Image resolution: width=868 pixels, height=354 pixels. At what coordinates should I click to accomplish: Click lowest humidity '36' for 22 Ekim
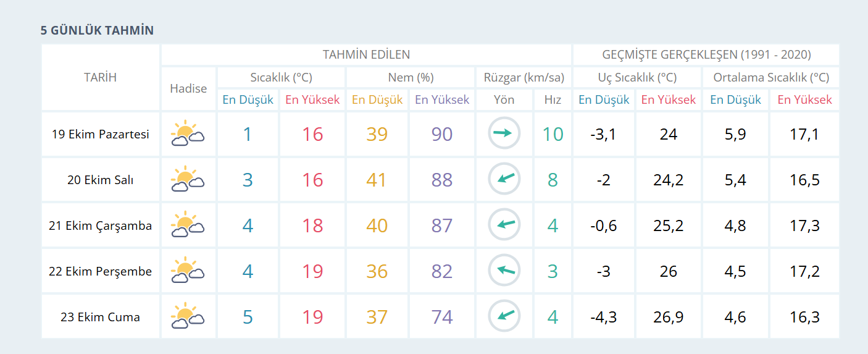point(377,271)
